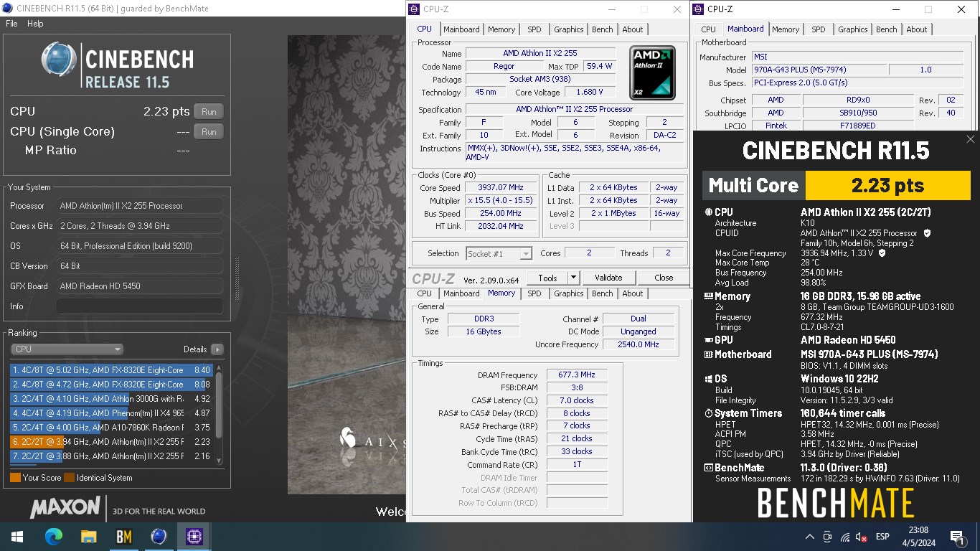Click the AMD Athlon II logo in CPU-Z
The width and height of the screenshot is (980, 551).
coord(652,72)
